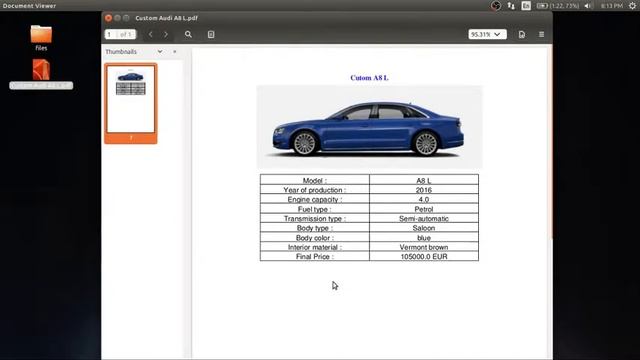Open the search magnifier in toolbar

pyautogui.click(x=188, y=35)
